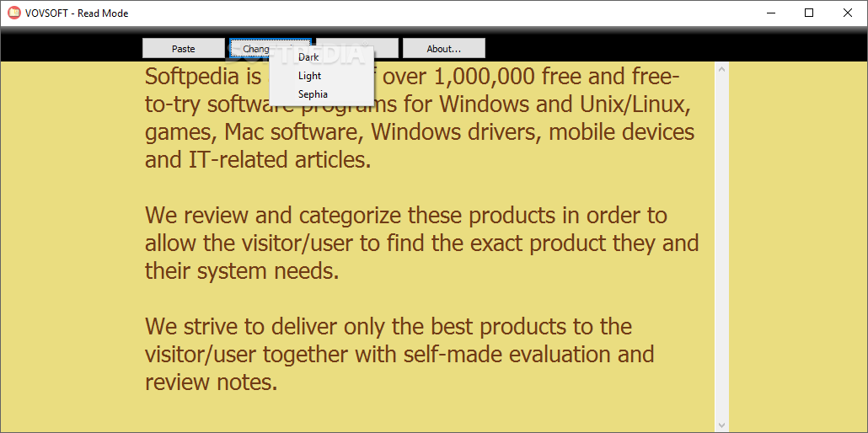This screenshot has height=433, width=868.
Task: Click the VOVSOFT app icon in title bar
Action: coord(14,13)
